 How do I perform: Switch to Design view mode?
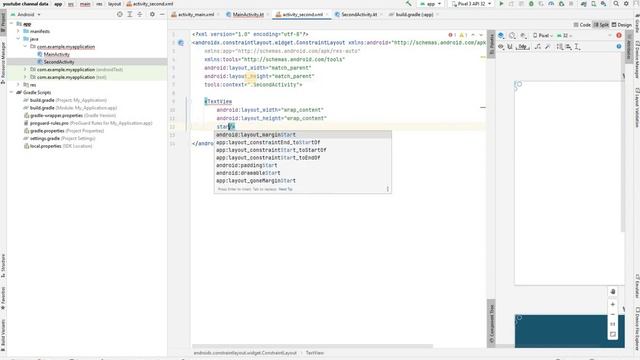[621, 25]
